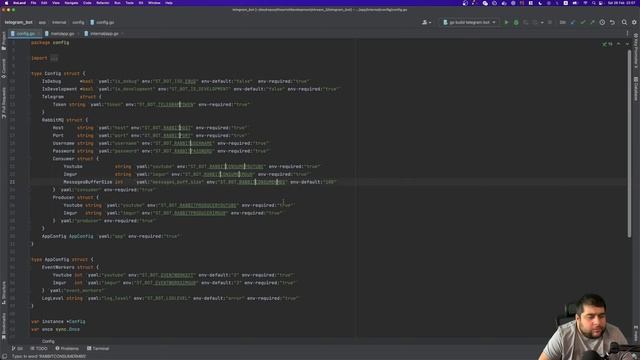Screen dimensions: 640x360
Task: Open Git history clock icon
Action: click(602, 22)
